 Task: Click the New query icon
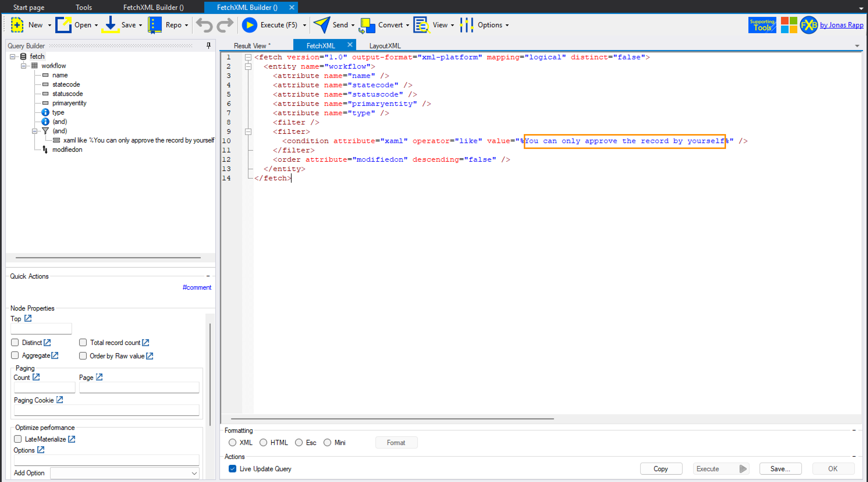[x=17, y=25]
